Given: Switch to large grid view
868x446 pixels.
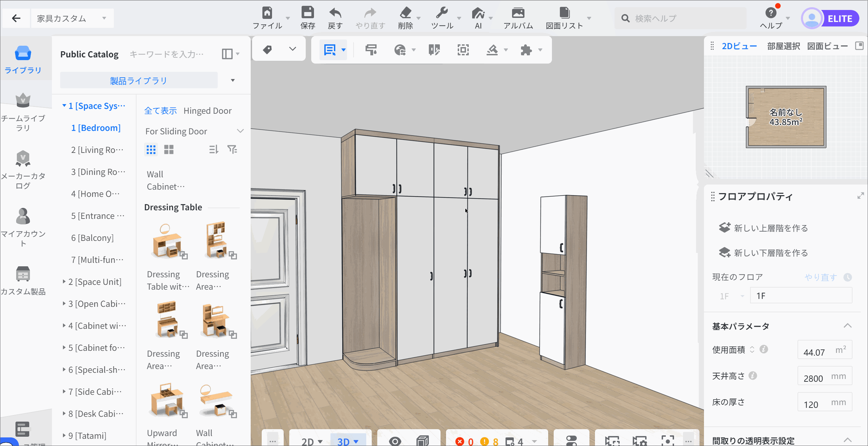Looking at the screenshot, I should click(x=169, y=149).
